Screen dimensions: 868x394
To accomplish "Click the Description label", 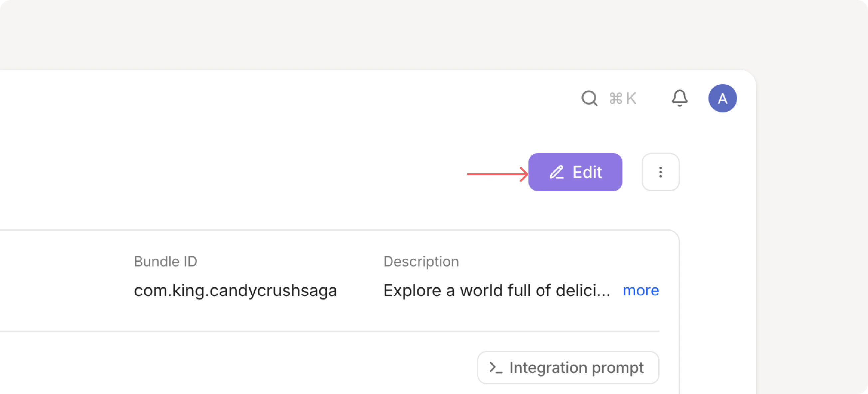I will coord(421,261).
